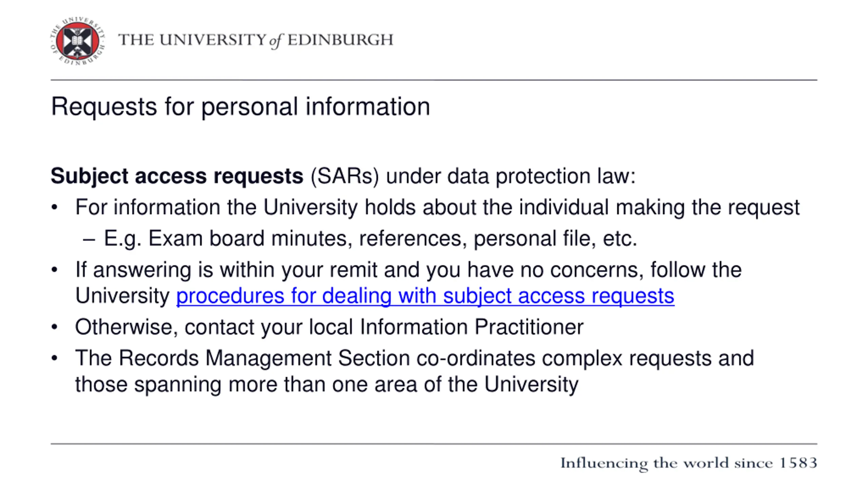Viewport: 868px width, 488px height.
Task: Click the bullet point before 'If answering'
Action: (55, 270)
